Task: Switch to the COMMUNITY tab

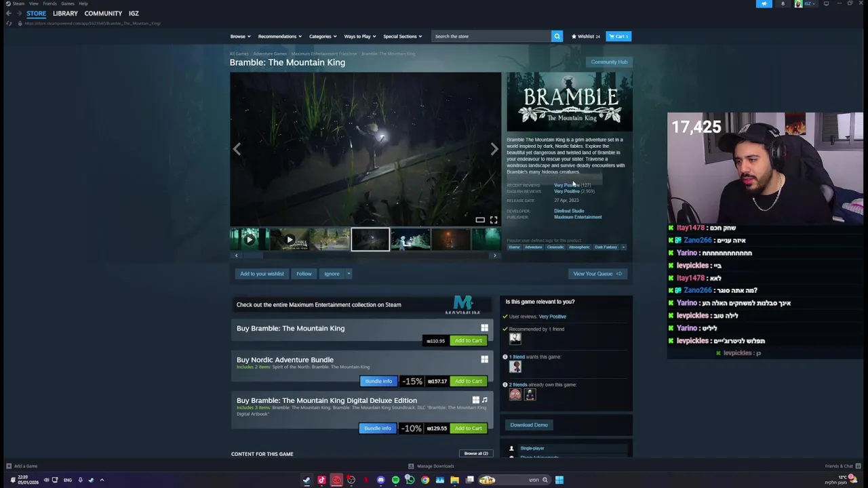Action: (103, 14)
